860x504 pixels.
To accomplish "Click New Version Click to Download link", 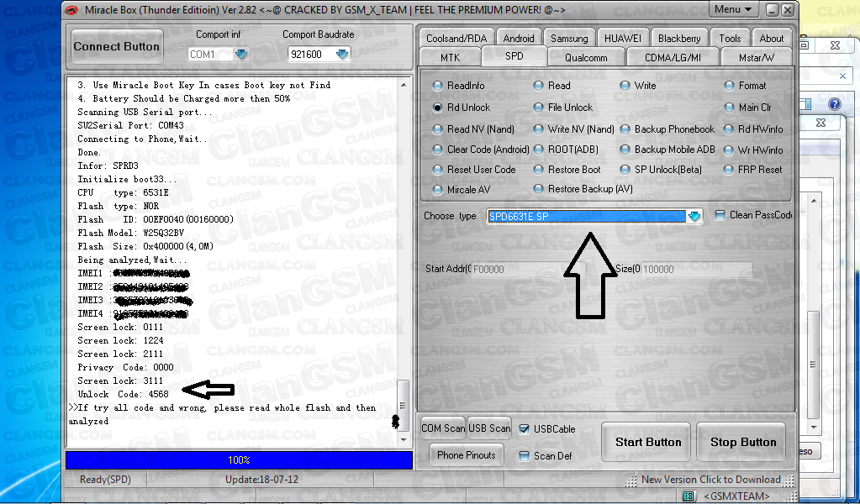I will click(x=711, y=480).
